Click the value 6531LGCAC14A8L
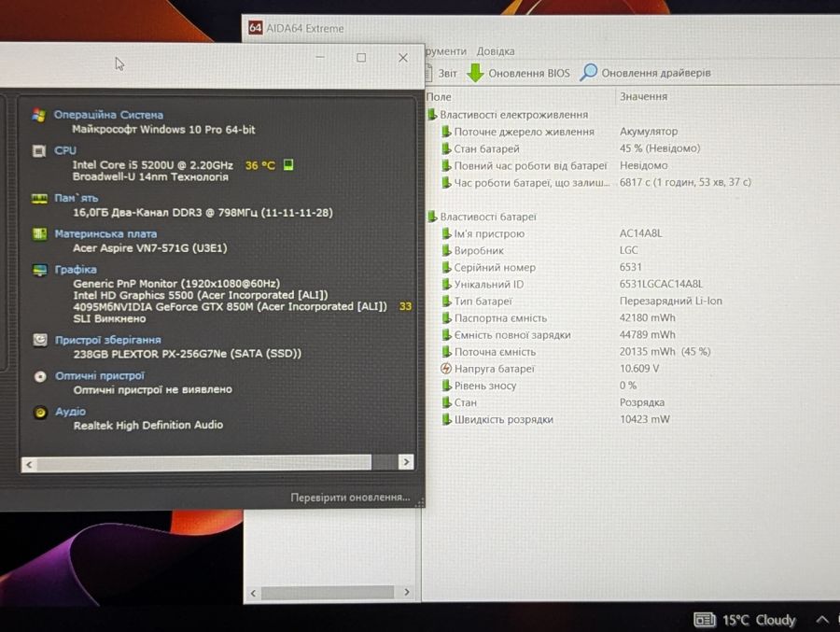 coord(661,284)
